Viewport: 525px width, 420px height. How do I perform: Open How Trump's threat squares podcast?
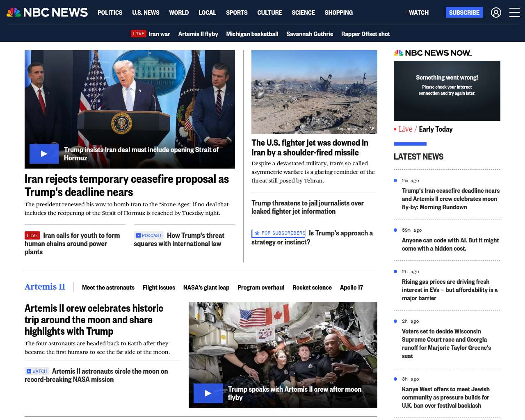[x=179, y=240]
